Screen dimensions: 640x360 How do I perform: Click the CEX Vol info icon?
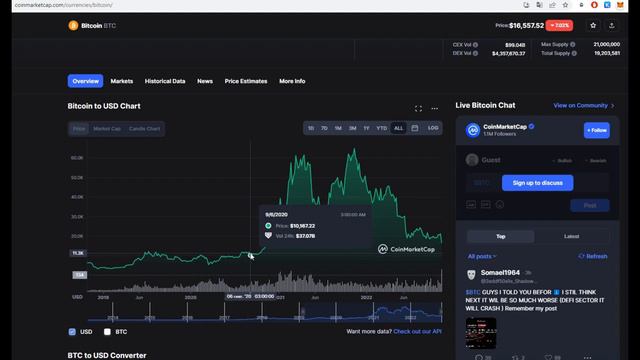tap(476, 45)
